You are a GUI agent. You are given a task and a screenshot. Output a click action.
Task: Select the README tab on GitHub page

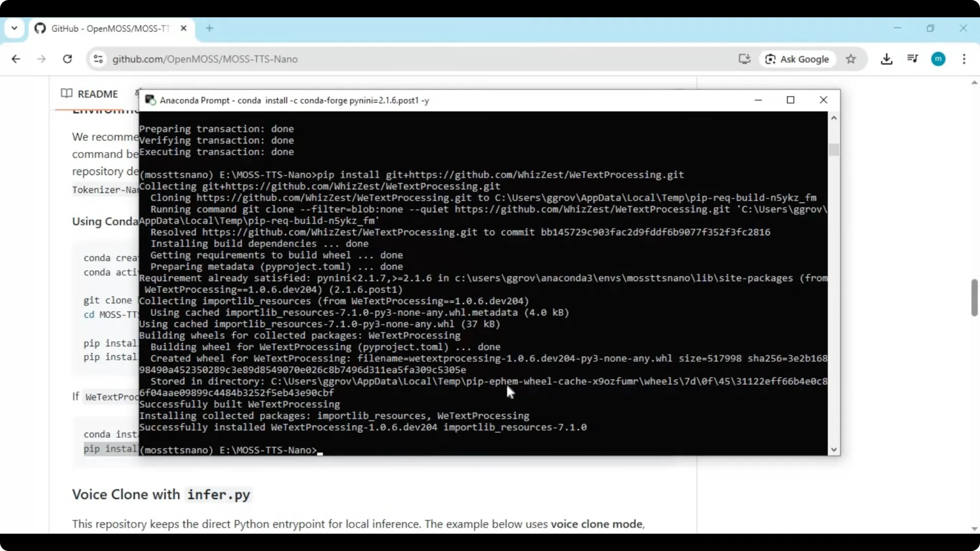click(89, 94)
